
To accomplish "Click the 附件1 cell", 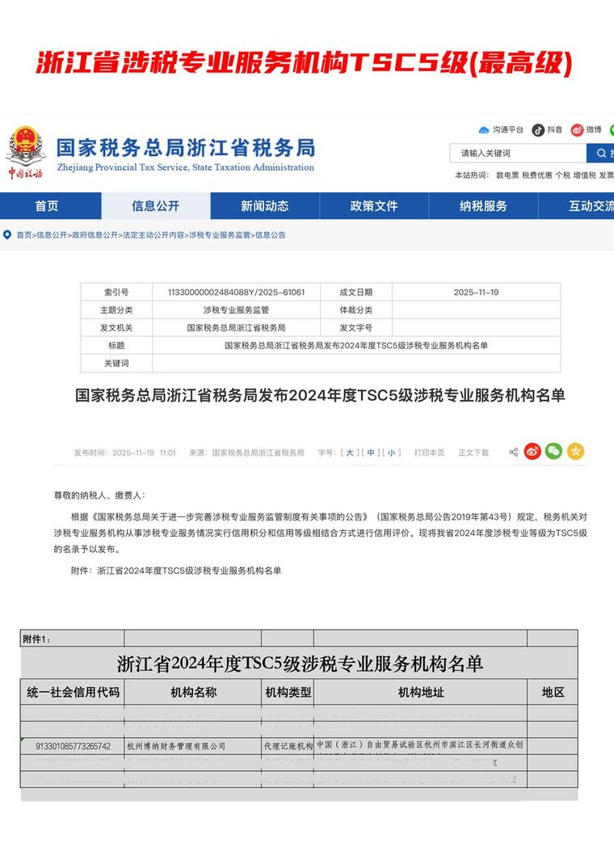I will (73, 638).
